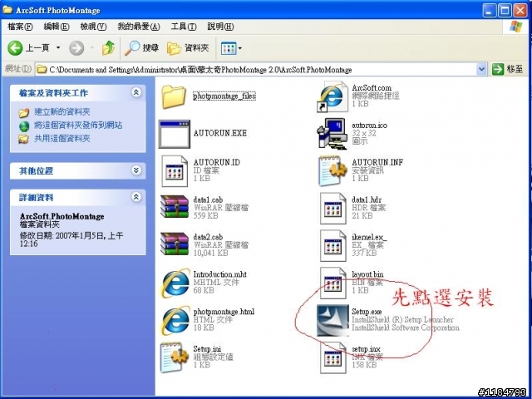Click into the address path field

pos(256,70)
